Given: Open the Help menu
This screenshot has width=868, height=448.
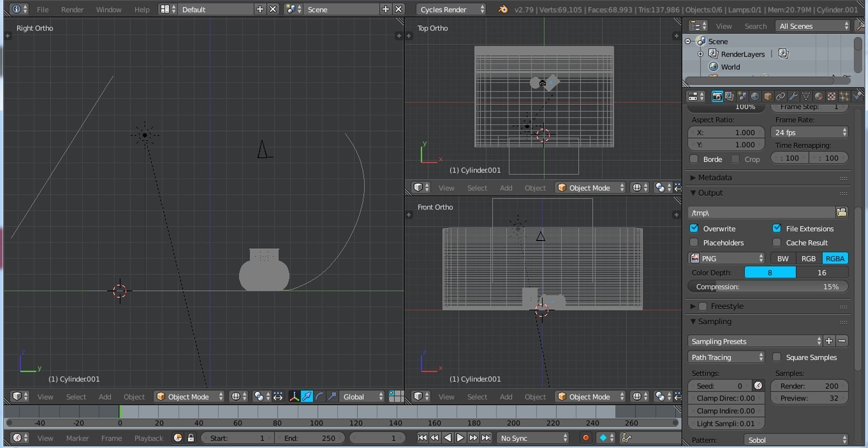Looking at the screenshot, I should 142,9.
